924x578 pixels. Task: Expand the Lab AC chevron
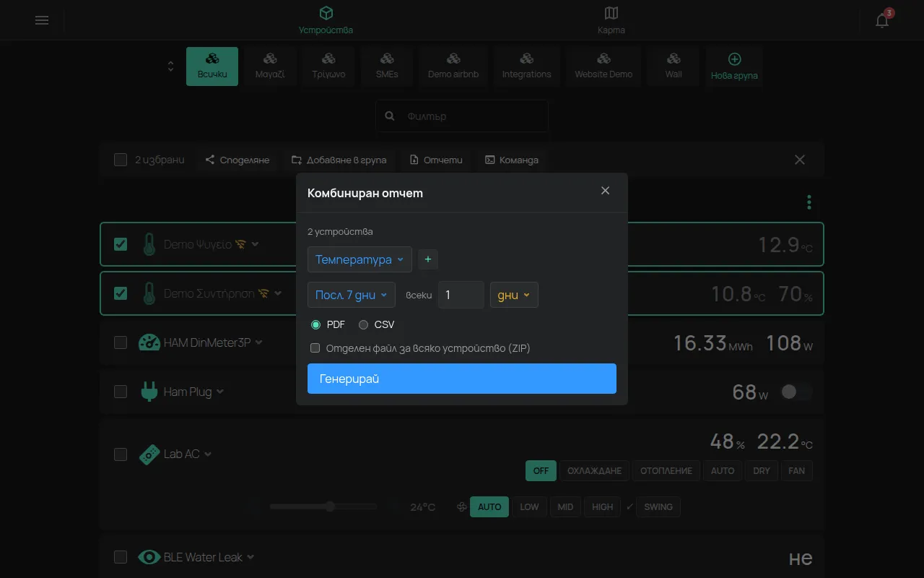coord(208,454)
